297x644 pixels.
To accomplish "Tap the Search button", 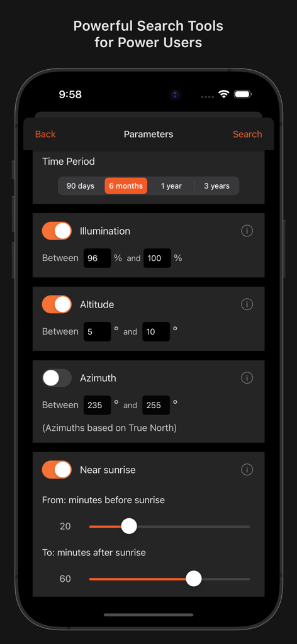I will click(247, 135).
